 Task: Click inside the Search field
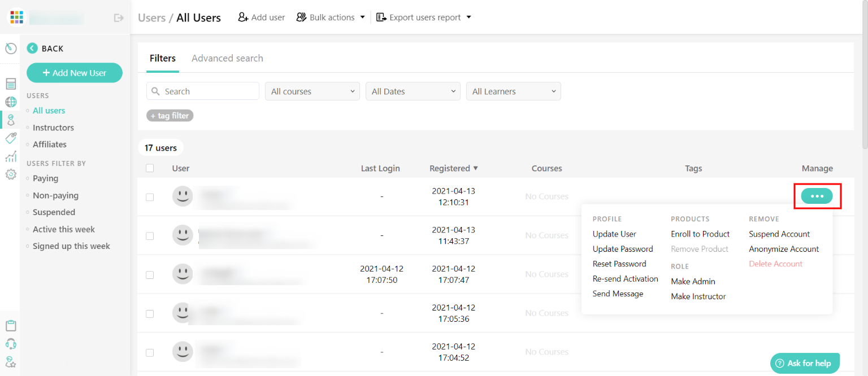click(202, 91)
